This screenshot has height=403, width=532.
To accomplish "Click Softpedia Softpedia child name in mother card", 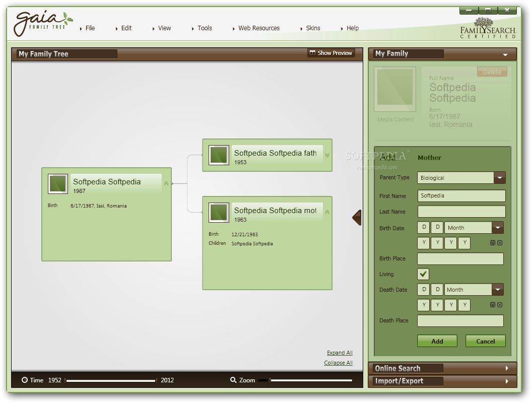I will coord(252,244).
